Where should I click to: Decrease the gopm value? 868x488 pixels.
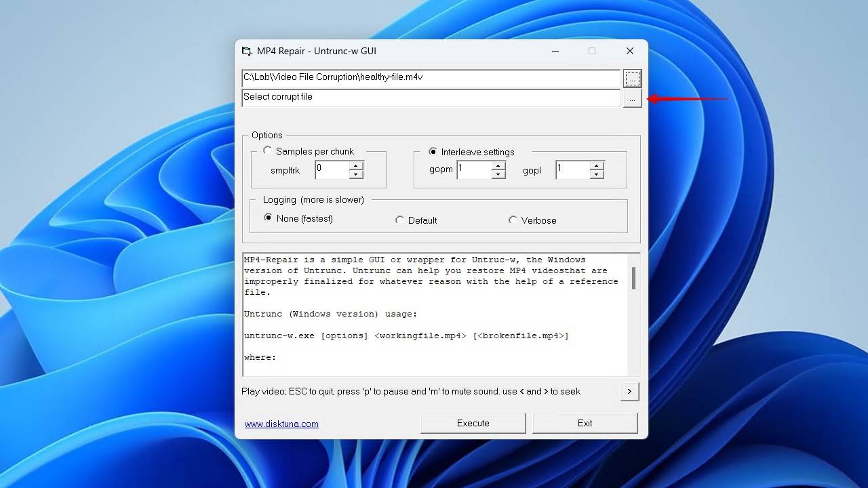tap(498, 174)
